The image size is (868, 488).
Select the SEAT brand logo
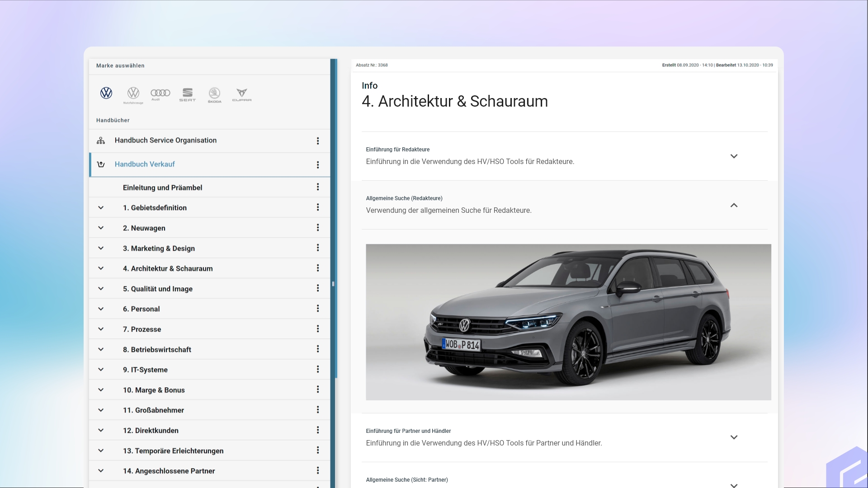pyautogui.click(x=188, y=94)
